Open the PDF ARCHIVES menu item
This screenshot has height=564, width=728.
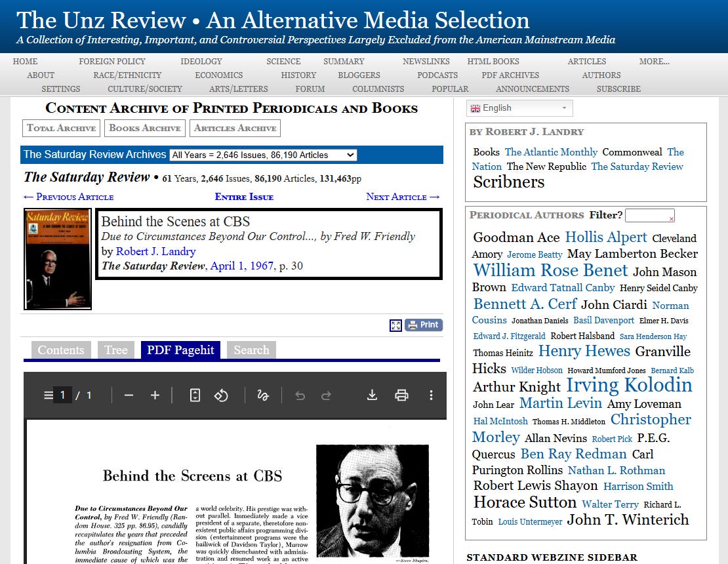[510, 75]
